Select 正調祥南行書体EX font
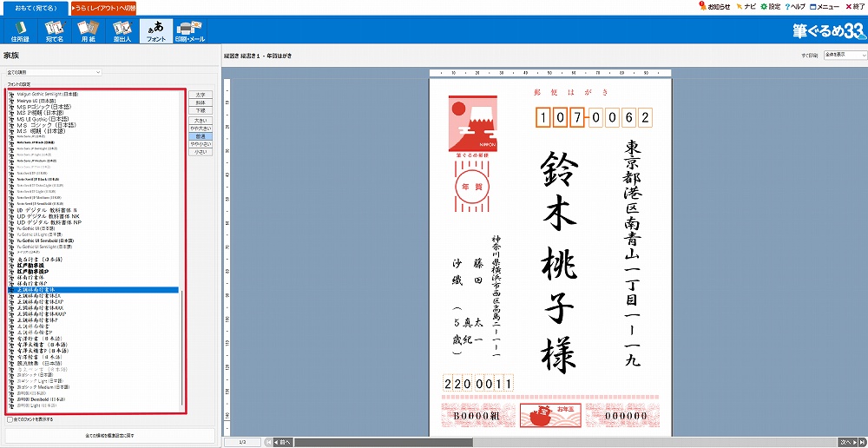The height and width of the screenshot is (448, 868). (39, 296)
